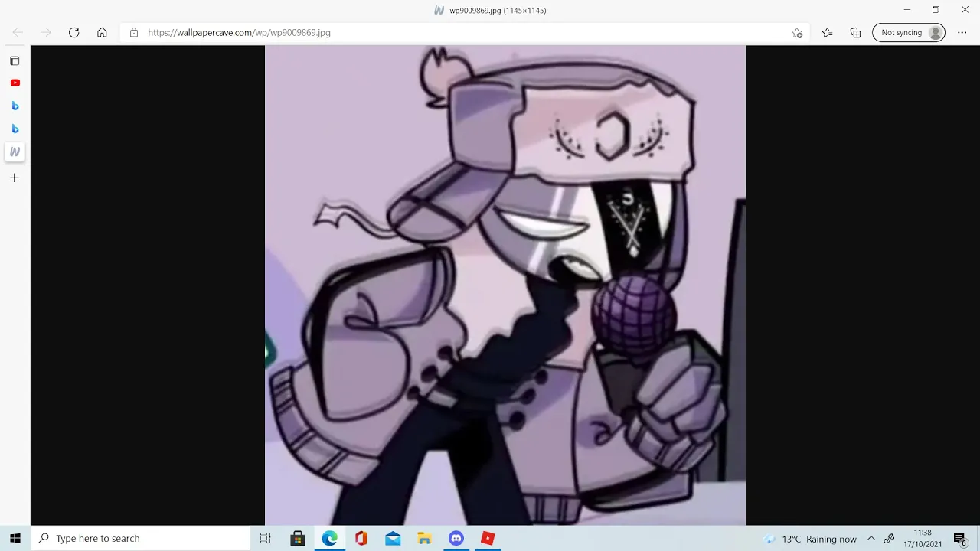Add this page to favorites star
Image resolution: width=980 pixels, height=551 pixels.
coord(797,33)
